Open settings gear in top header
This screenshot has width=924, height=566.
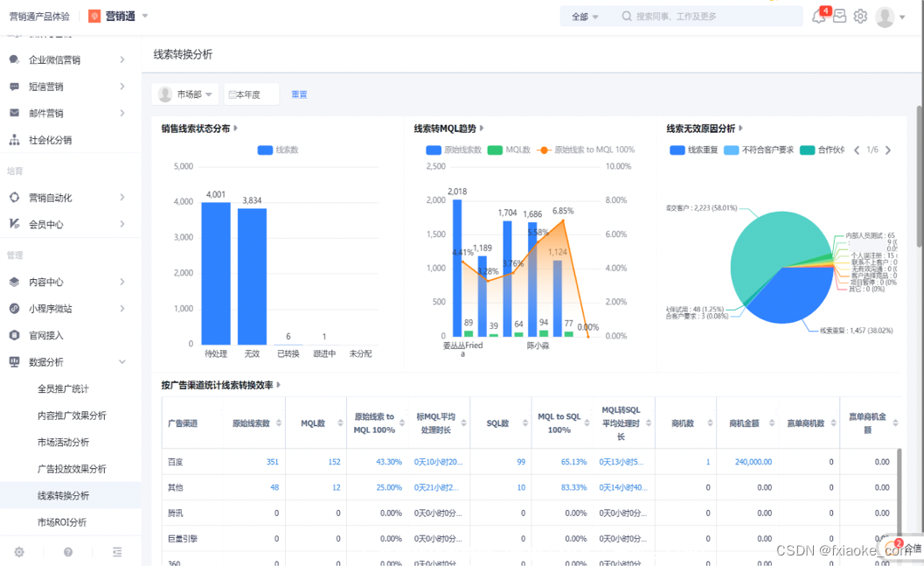click(860, 17)
